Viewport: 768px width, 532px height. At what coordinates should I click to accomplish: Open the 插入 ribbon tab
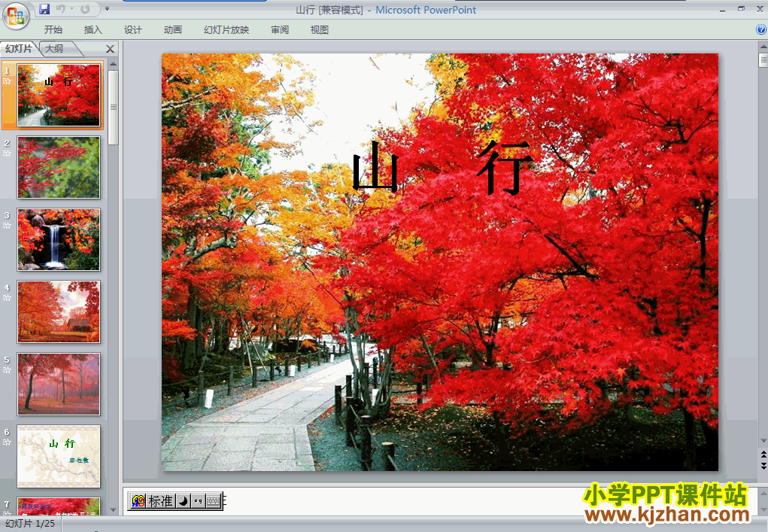[93, 30]
